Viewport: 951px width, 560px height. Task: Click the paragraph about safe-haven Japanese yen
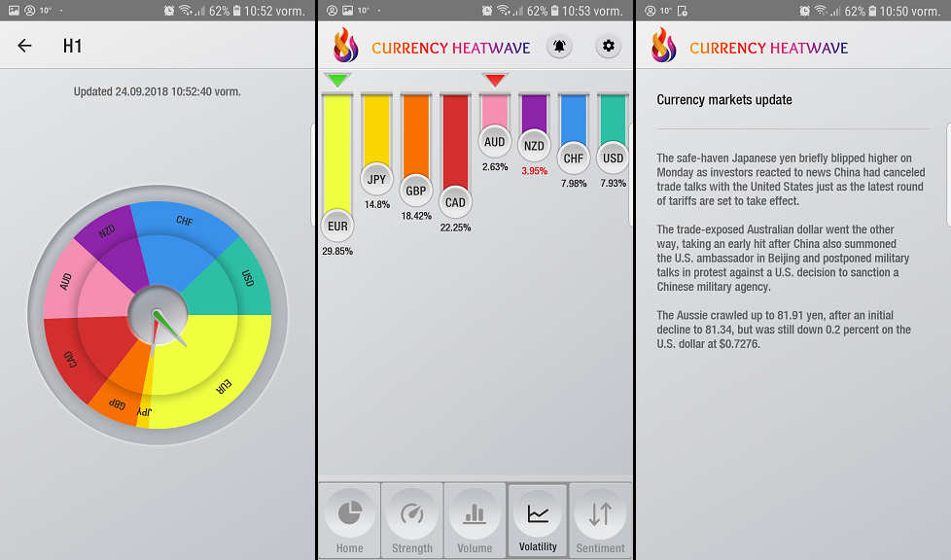pos(791,180)
